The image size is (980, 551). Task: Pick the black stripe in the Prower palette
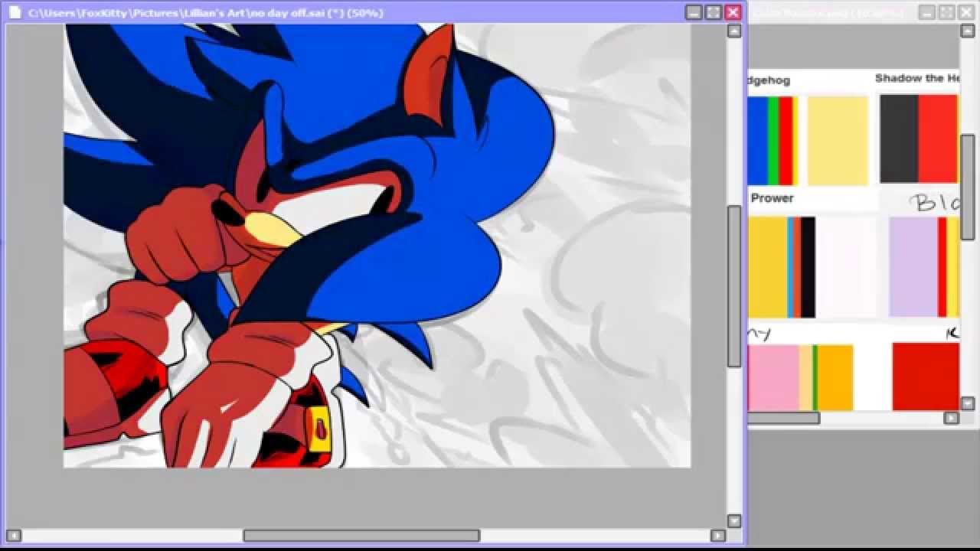pos(808,267)
